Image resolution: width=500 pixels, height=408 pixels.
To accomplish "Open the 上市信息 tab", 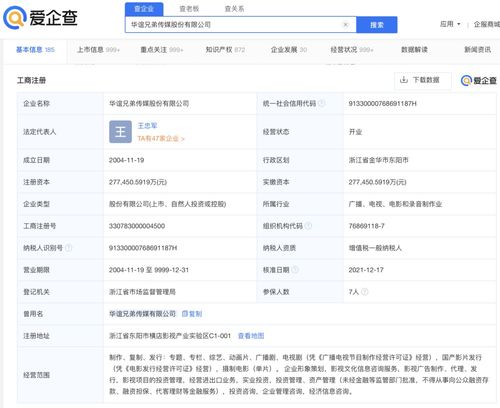I will pyautogui.click(x=98, y=50).
